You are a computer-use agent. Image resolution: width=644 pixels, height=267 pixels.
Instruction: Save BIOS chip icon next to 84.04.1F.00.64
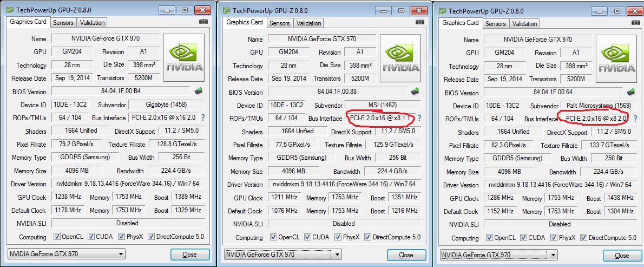click(631, 92)
